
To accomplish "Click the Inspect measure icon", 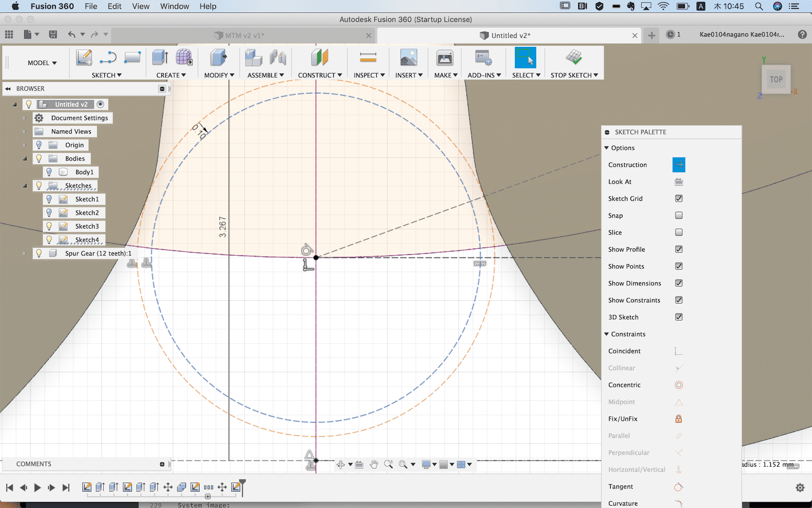I will click(368, 58).
